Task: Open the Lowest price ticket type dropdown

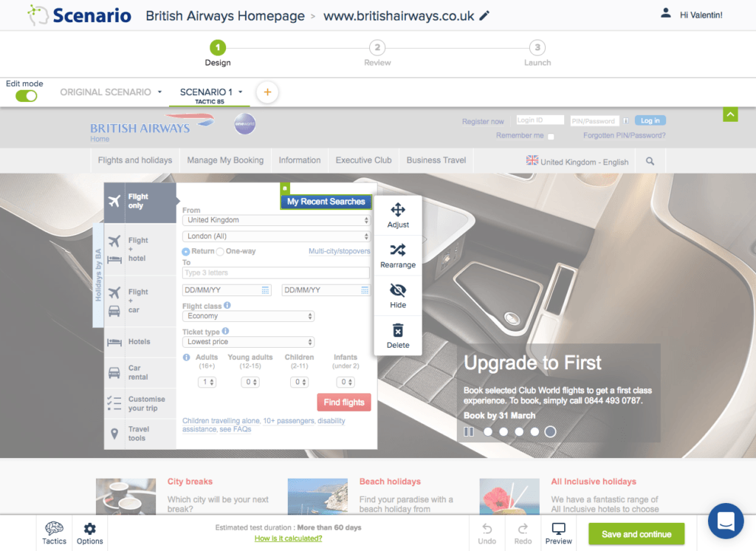Action: point(248,341)
